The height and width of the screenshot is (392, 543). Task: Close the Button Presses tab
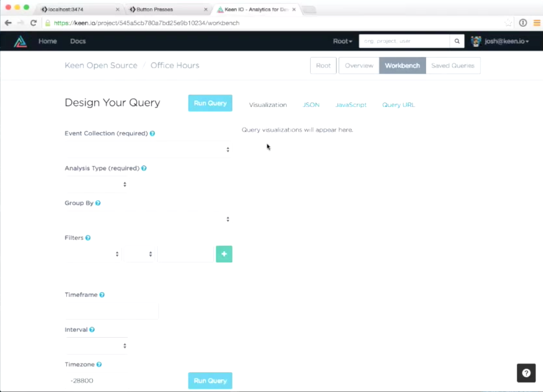tap(206, 10)
